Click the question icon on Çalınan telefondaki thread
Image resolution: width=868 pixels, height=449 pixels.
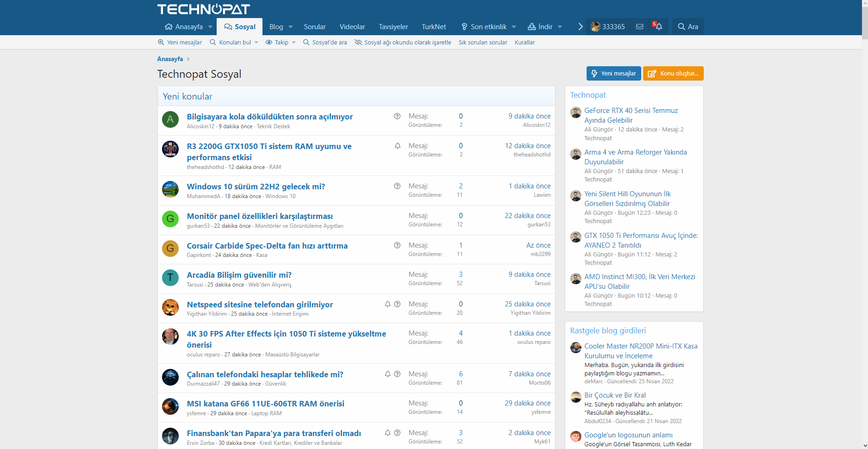(x=397, y=374)
